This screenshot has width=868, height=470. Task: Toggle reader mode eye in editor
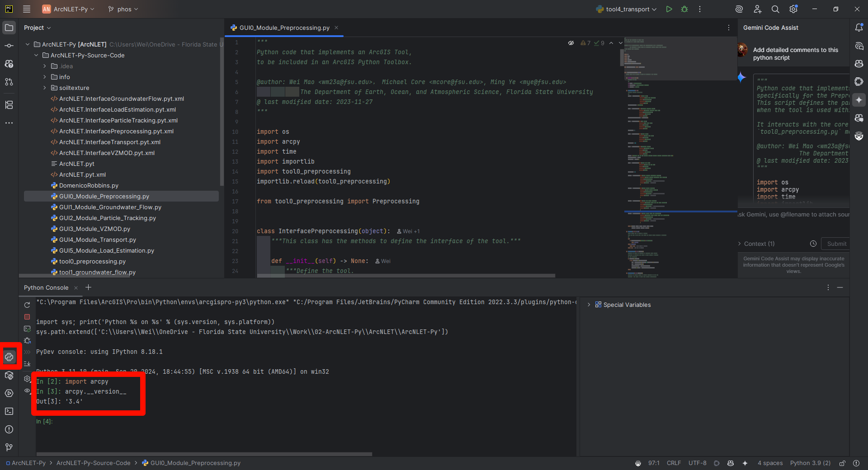point(571,43)
